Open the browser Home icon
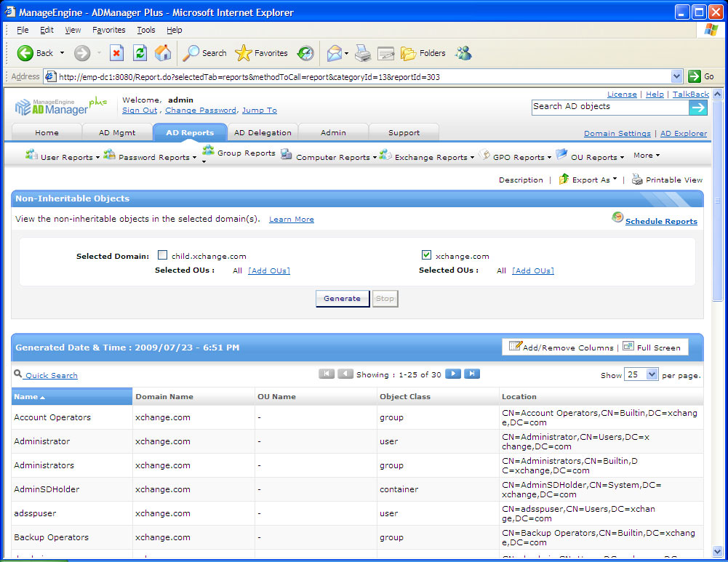The height and width of the screenshot is (562, 728). 162,53
